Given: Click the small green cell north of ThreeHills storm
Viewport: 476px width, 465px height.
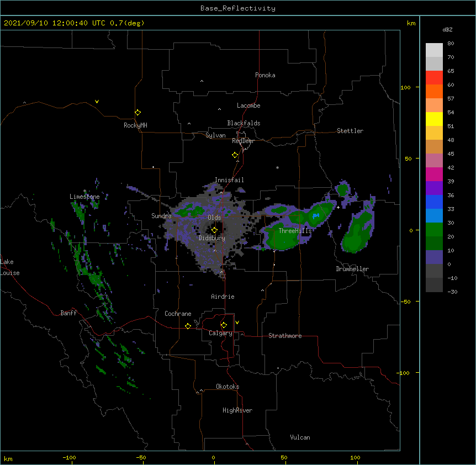Looking at the screenshot, I should click(x=279, y=210).
